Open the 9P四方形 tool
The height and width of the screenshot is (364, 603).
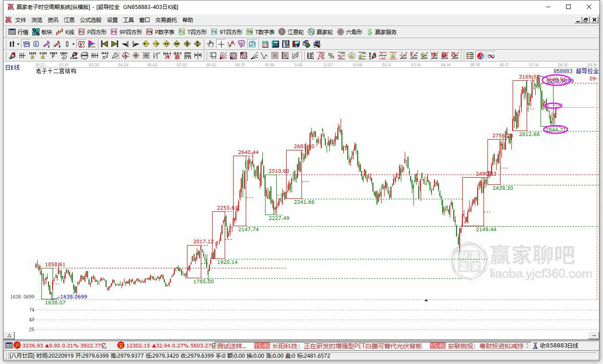point(126,32)
